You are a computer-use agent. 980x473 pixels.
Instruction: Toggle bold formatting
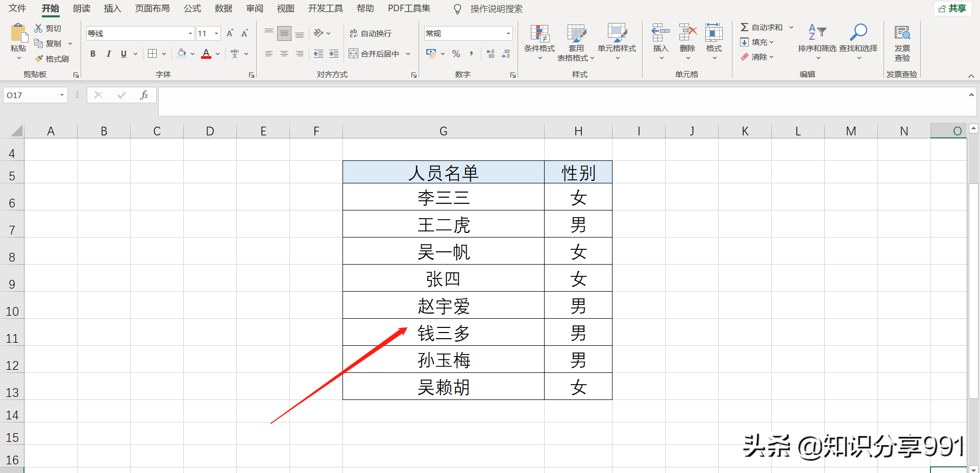[x=93, y=54]
